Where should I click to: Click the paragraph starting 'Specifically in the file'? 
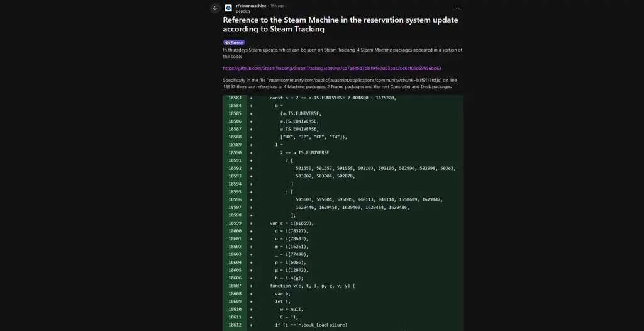[x=340, y=84]
